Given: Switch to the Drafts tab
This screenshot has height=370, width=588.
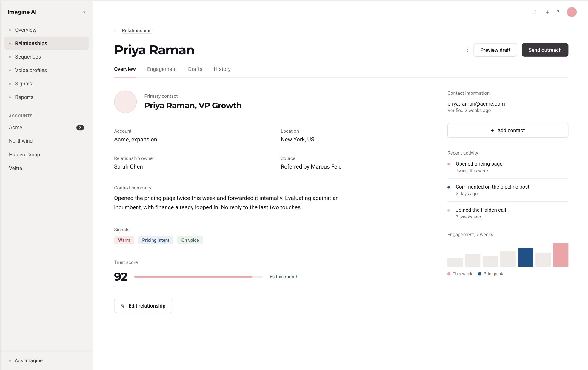Looking at the screenshot, I should 195,69.
